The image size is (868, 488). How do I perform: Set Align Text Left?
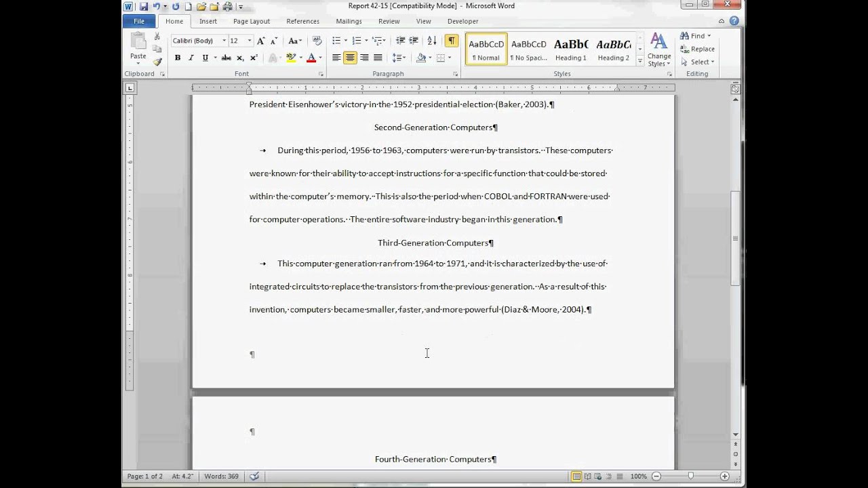[x=336, y=58]
